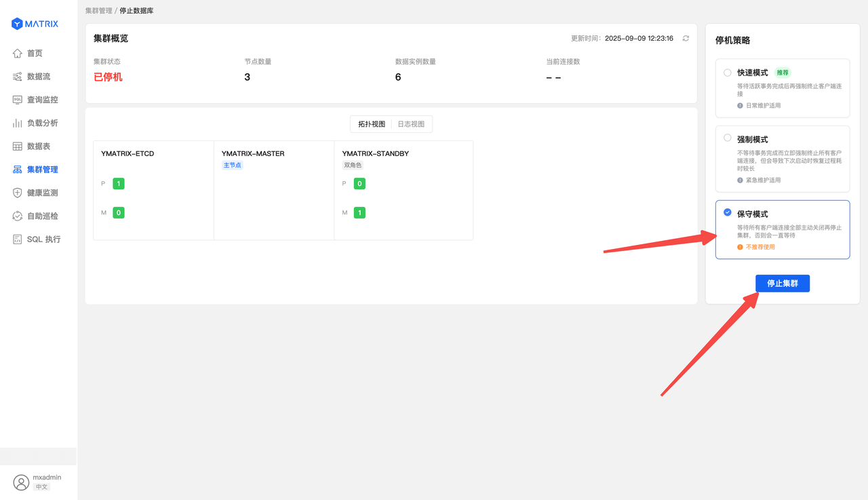Click the mxadmin user avatar icon
The image size is (868, 500).
[x=21, y=482]
